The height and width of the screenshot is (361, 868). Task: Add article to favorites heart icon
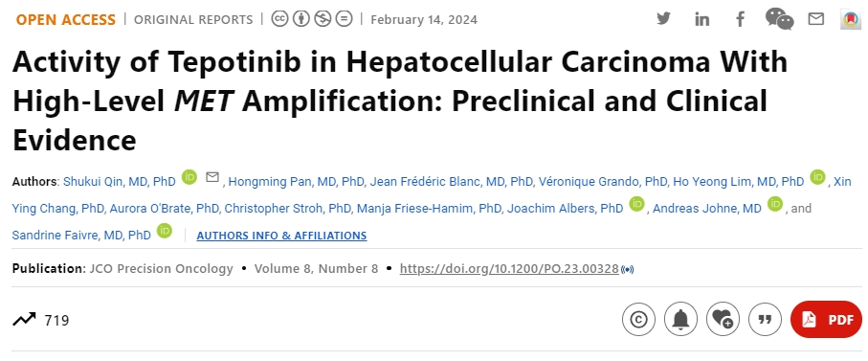(723, 320)
